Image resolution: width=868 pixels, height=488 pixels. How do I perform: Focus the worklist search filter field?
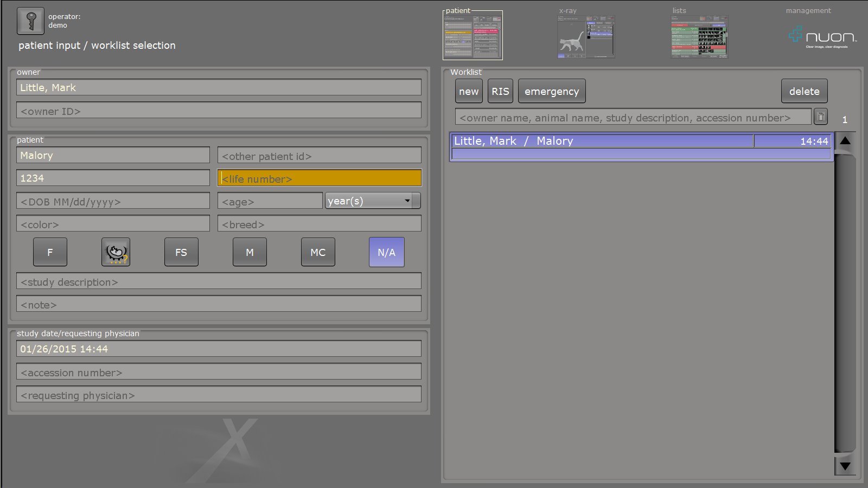633,117
